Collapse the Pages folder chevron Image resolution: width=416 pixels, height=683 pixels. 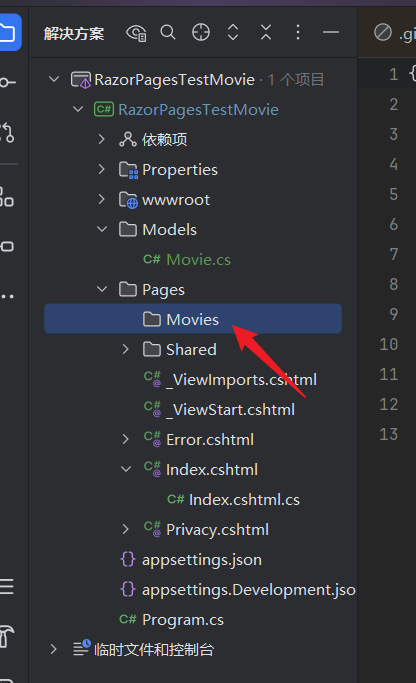point(101,289)
